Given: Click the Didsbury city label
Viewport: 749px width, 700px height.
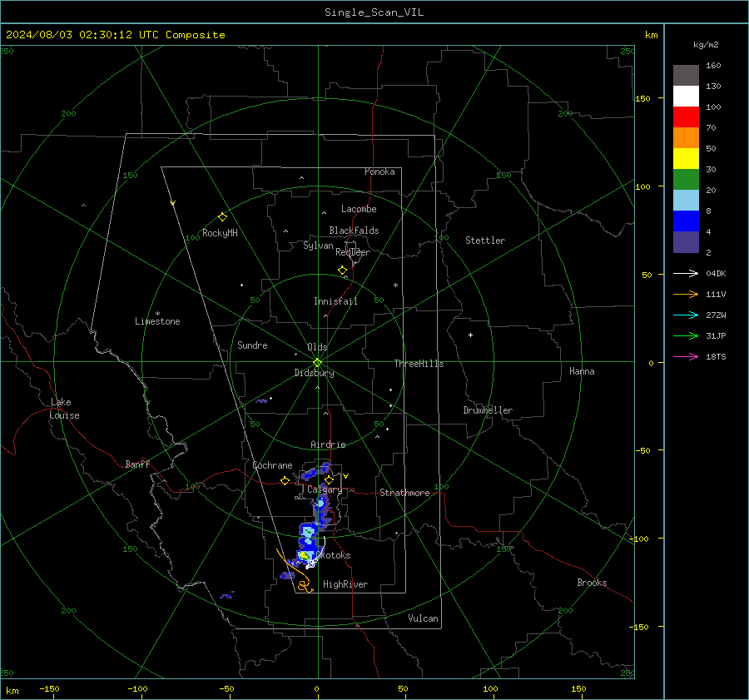Looking at the screenshot, I should [x=314, y=373].
